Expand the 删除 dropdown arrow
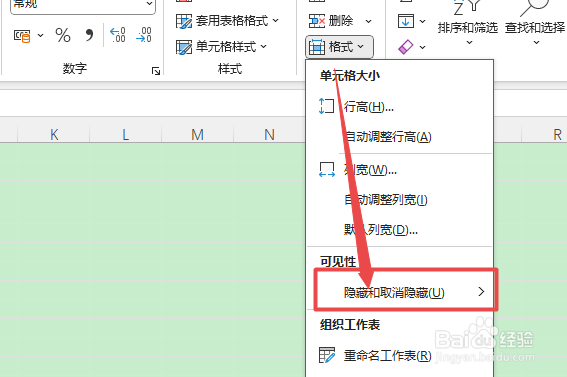Viewport: 567px width, 377px height. click(x=368, y=21)
